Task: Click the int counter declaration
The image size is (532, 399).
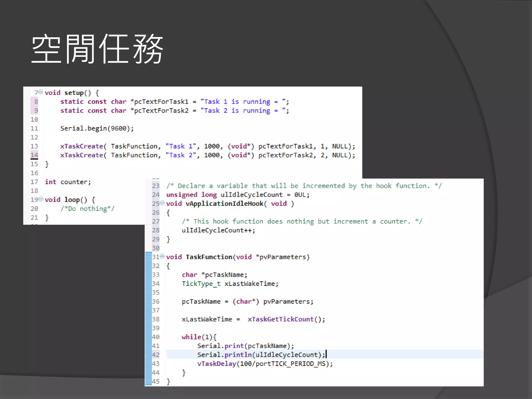Action: tap(68, 182)
